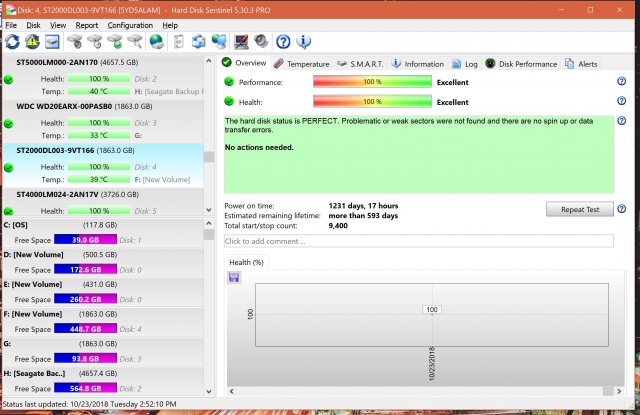640x415 pixels.
Task: Open Help via blue question mark toolbar icon
Action: (283, 42)
